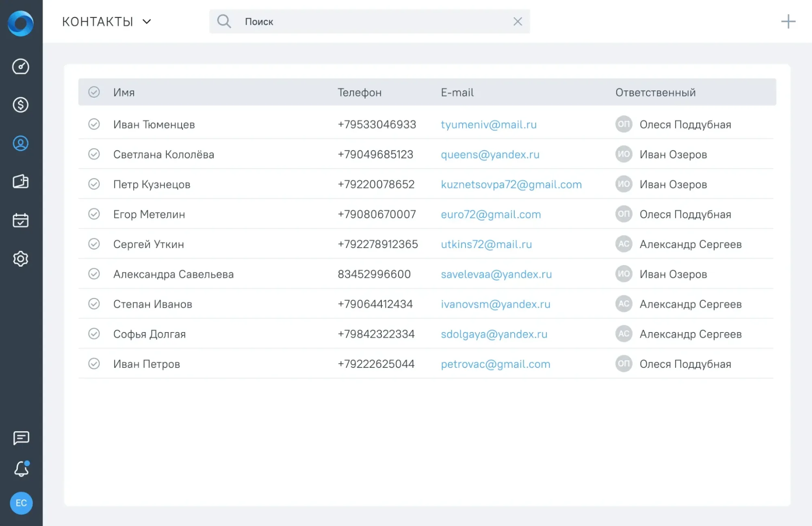Open the chat messages icon in sidebar

21,438
